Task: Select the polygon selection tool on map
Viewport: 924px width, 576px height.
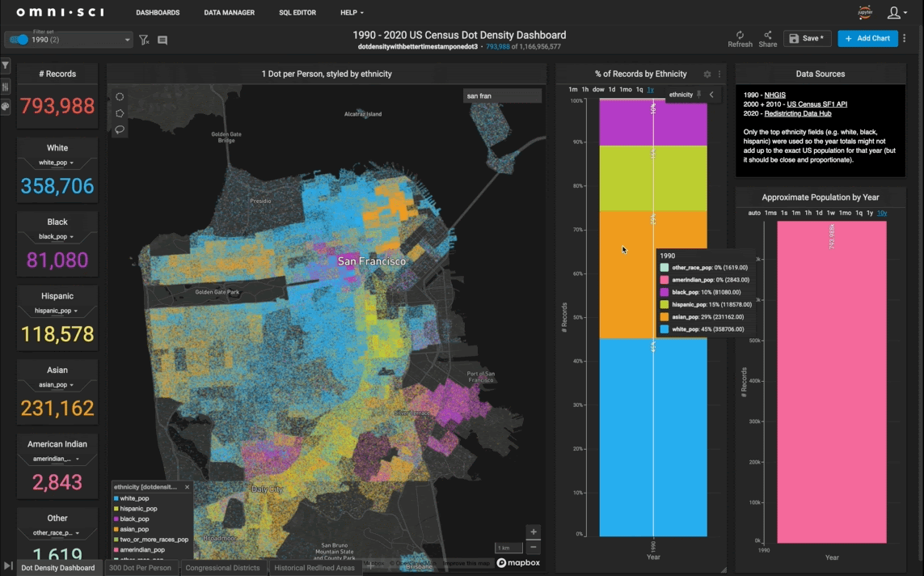Action: (120, 113)
